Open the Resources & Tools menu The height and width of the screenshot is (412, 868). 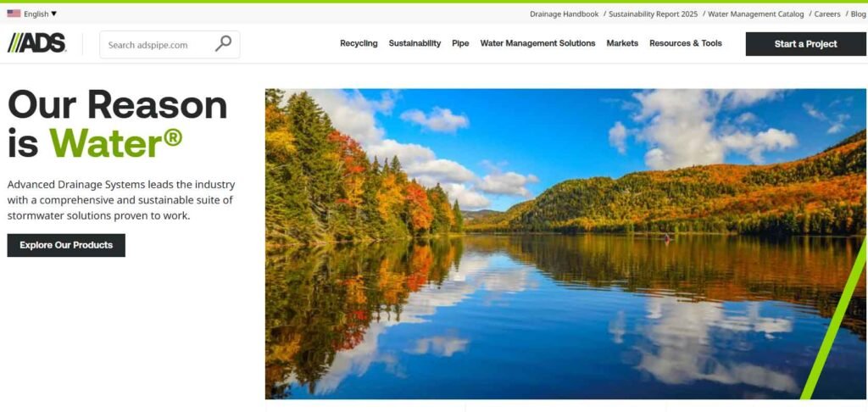pyautogui.click(x=685, y=43)
